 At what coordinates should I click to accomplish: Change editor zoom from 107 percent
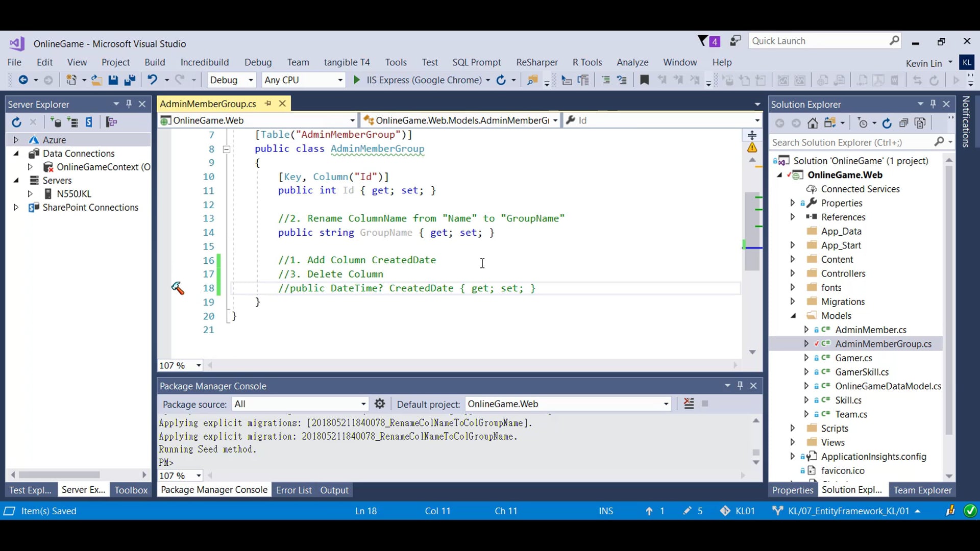pos(180,365)
